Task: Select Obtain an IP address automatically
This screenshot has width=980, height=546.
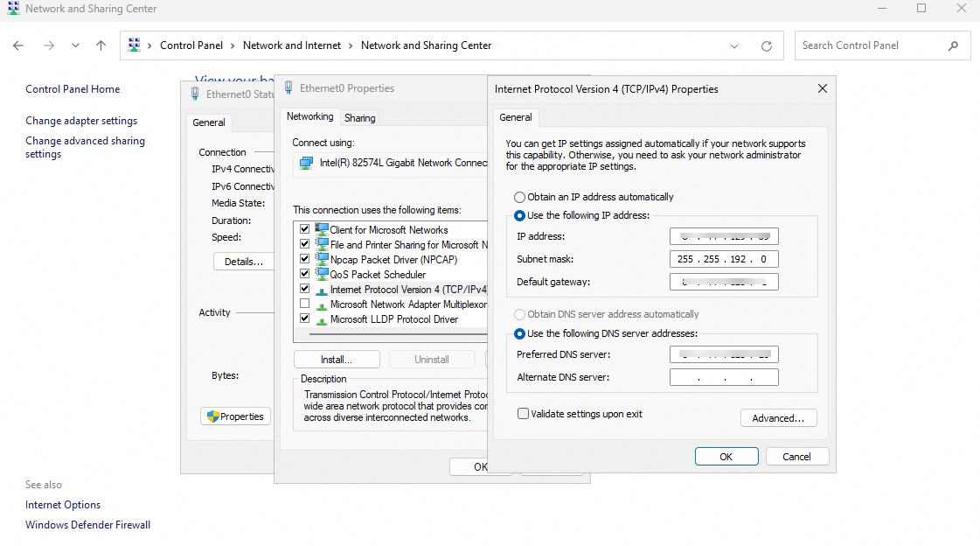Action: pos(519,197)
